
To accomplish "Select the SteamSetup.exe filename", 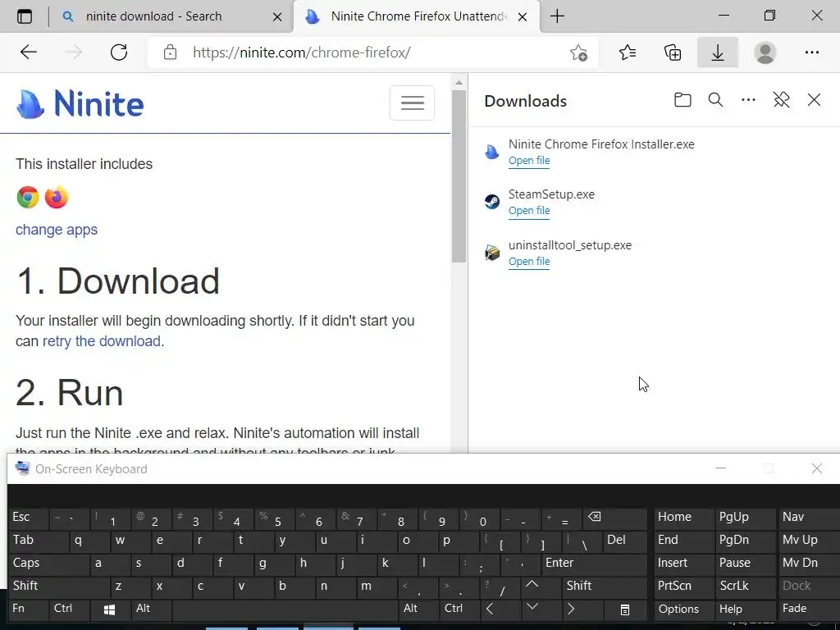I will point(551,194).
